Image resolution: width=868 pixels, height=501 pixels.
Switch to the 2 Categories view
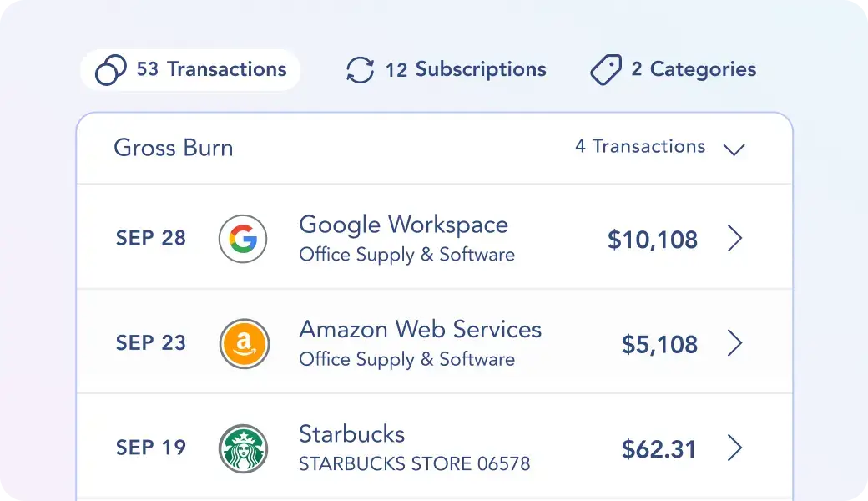point(673,70)
